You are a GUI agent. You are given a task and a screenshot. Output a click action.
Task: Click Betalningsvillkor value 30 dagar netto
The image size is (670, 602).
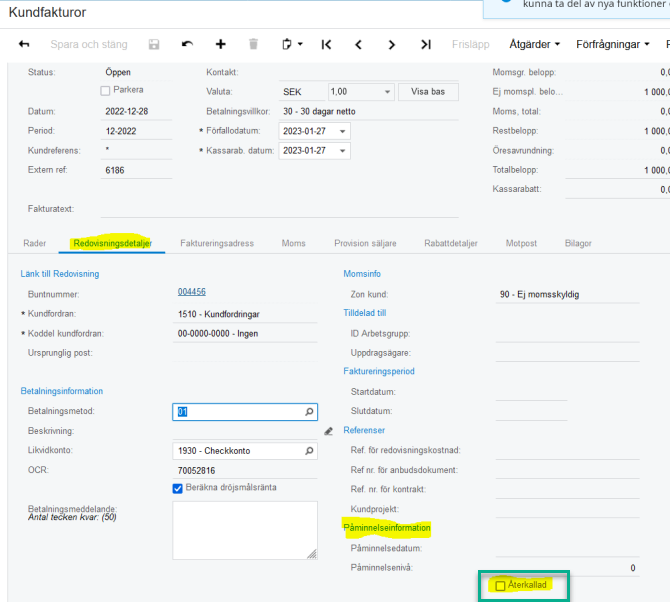coord(369,112)
